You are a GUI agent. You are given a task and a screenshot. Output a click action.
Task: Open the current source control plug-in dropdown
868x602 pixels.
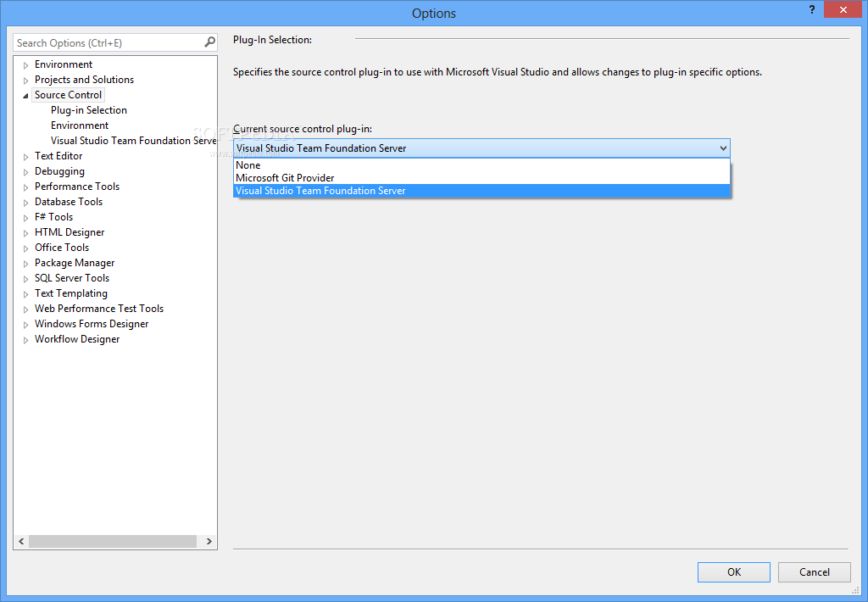(481, 148)
